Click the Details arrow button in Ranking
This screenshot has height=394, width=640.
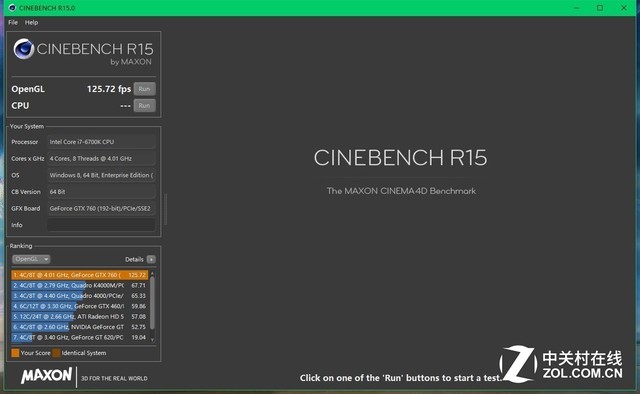point(151,259)
